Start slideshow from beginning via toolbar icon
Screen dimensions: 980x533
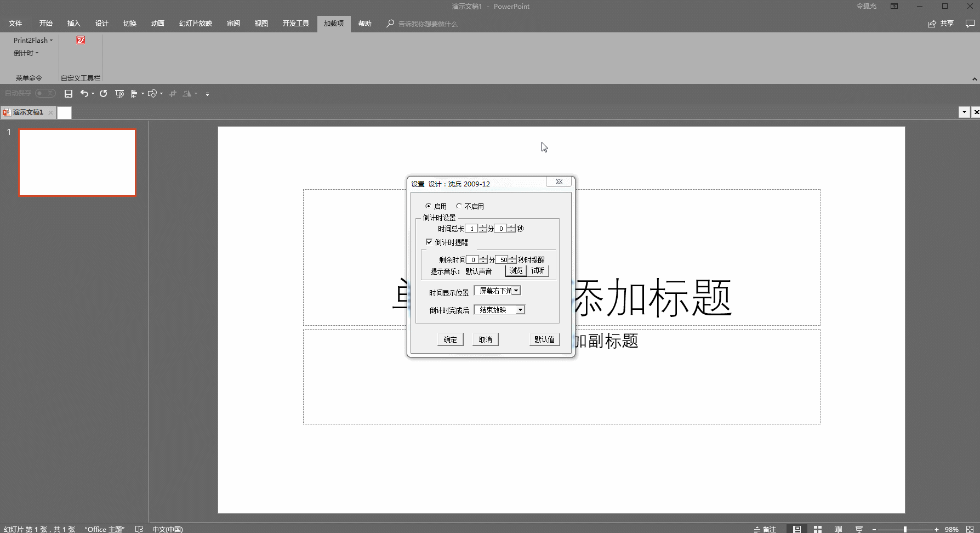click(x=119, y=93)
